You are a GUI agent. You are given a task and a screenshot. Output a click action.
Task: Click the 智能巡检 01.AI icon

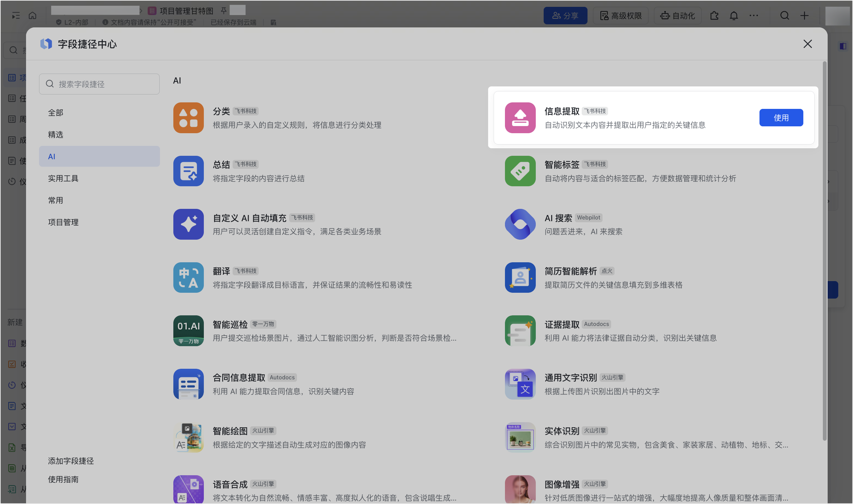point(188,331)
